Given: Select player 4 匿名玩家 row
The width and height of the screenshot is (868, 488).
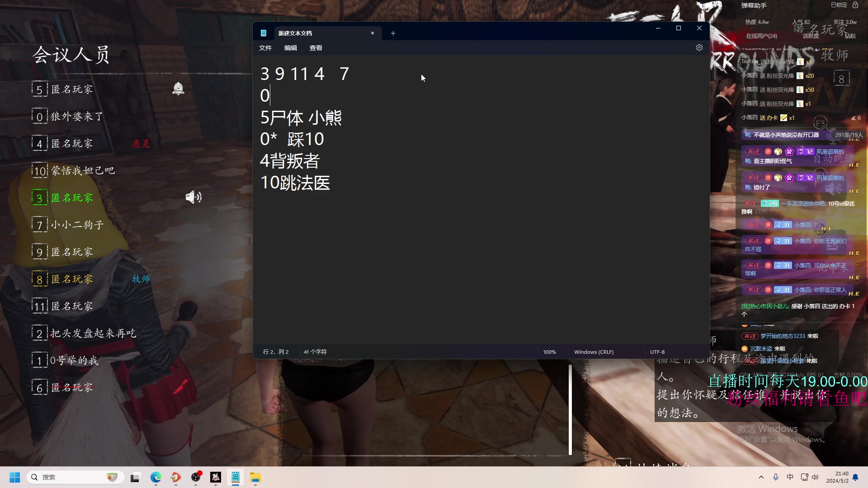Looking at the screenshot, I should point(63,144).
